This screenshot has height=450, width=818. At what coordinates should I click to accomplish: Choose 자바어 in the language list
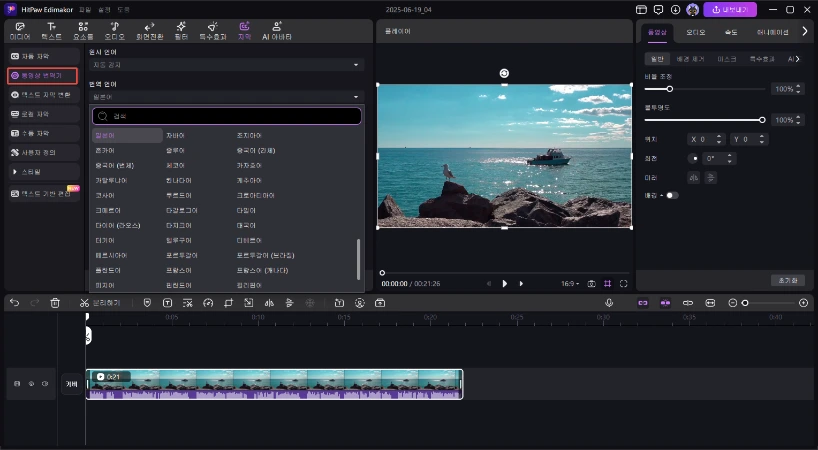pyautogui.click(x=175, y=136)
